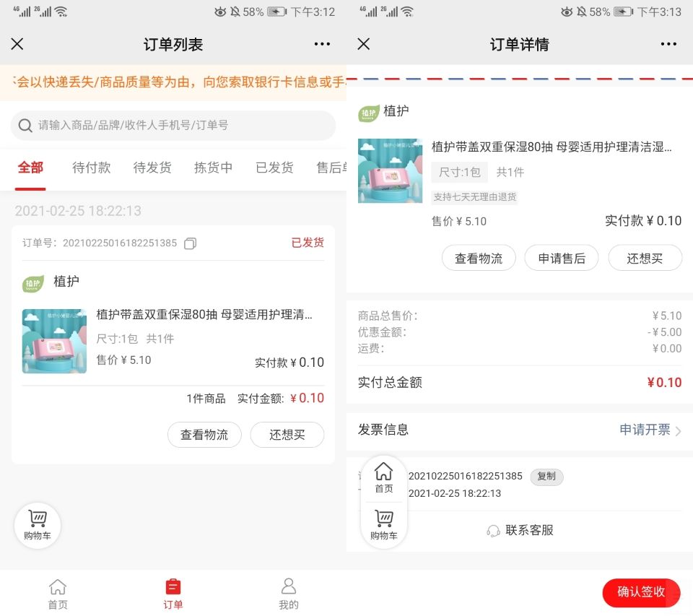Viewport: 693px width, 616px height.
Task: Switch to the 待付款 tab
Action: coord(92,168)
